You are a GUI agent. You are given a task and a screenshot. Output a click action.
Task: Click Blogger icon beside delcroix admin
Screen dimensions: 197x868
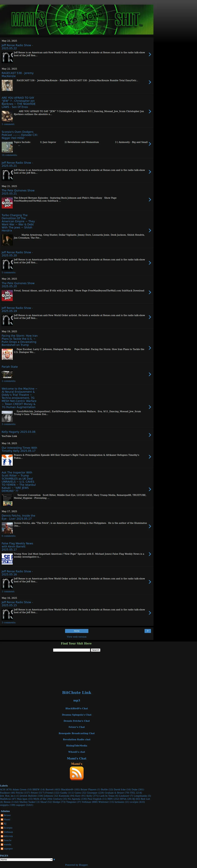coord(2,836)
